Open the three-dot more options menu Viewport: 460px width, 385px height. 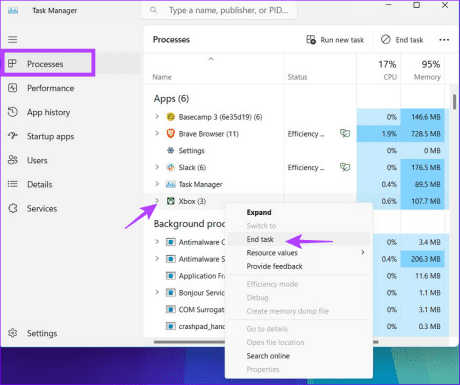coord(444,40)
